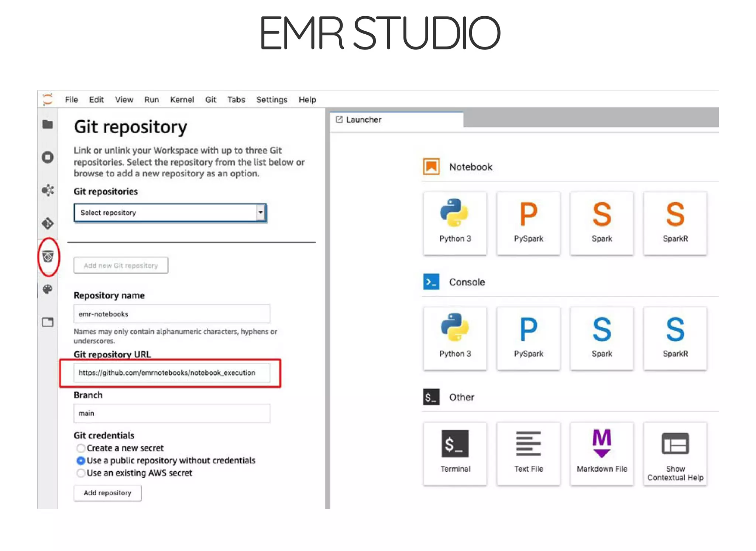Click Add new Git repository button
The image size is (756, 551).
(x=121, y=265)
